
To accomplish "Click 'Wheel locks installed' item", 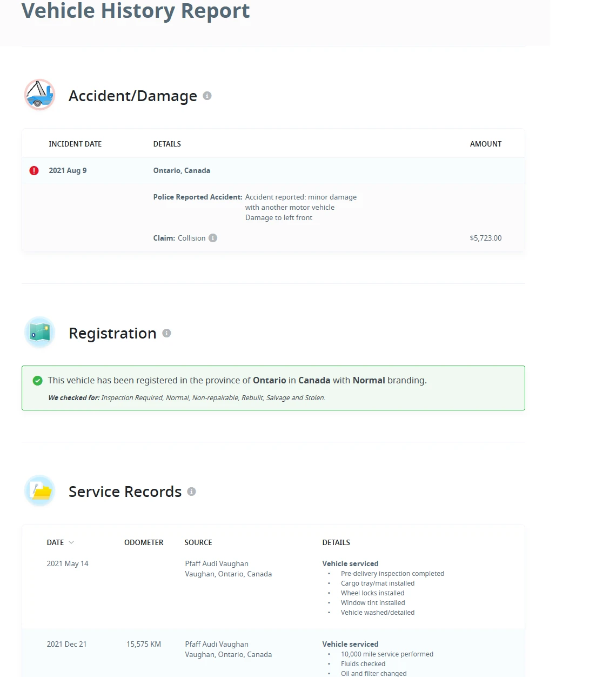I will pos(372,593).
